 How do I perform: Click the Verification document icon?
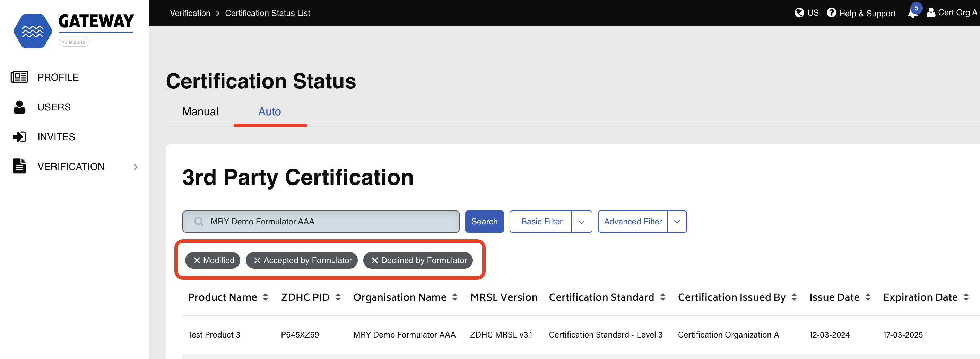19,167
